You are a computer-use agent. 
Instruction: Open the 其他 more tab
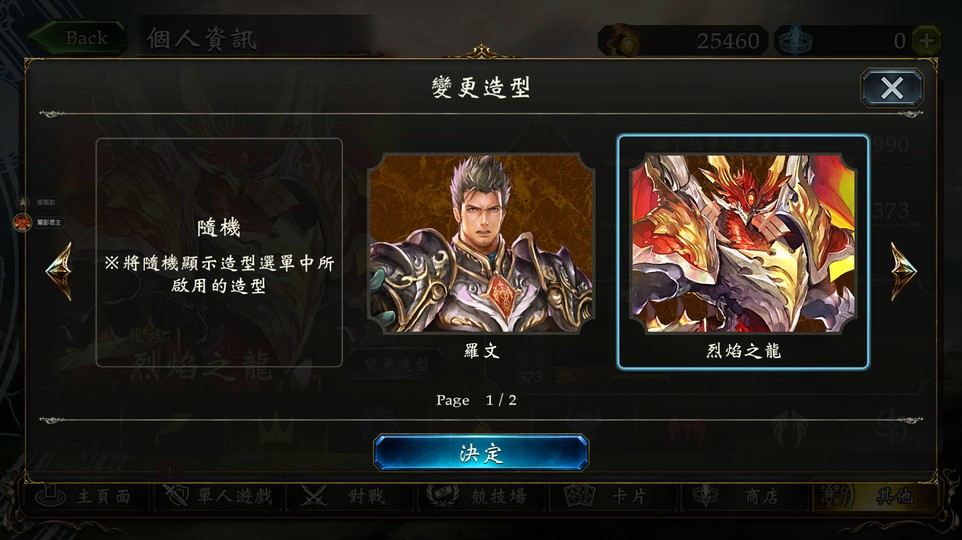point(875,496)
